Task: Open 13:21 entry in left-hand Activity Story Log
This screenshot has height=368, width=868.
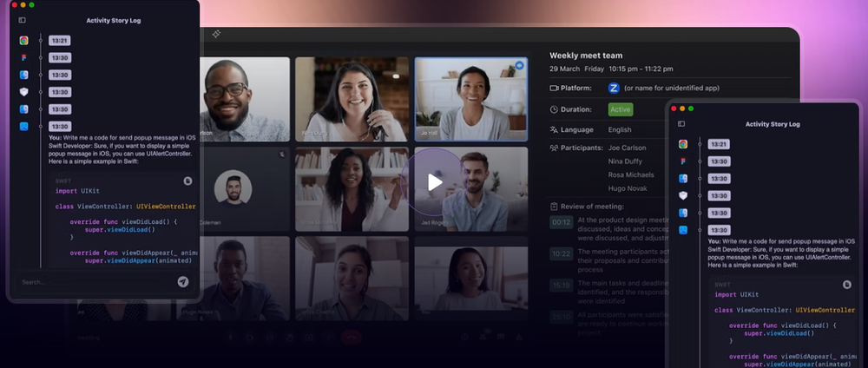Action: (x=59, y=41)
